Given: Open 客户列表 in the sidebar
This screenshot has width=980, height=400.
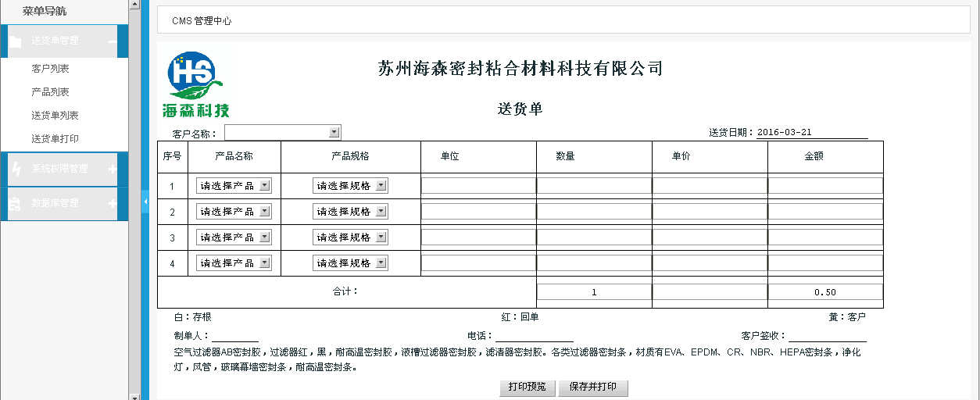Looking at the screenshot, I should (x=50, y=69).
